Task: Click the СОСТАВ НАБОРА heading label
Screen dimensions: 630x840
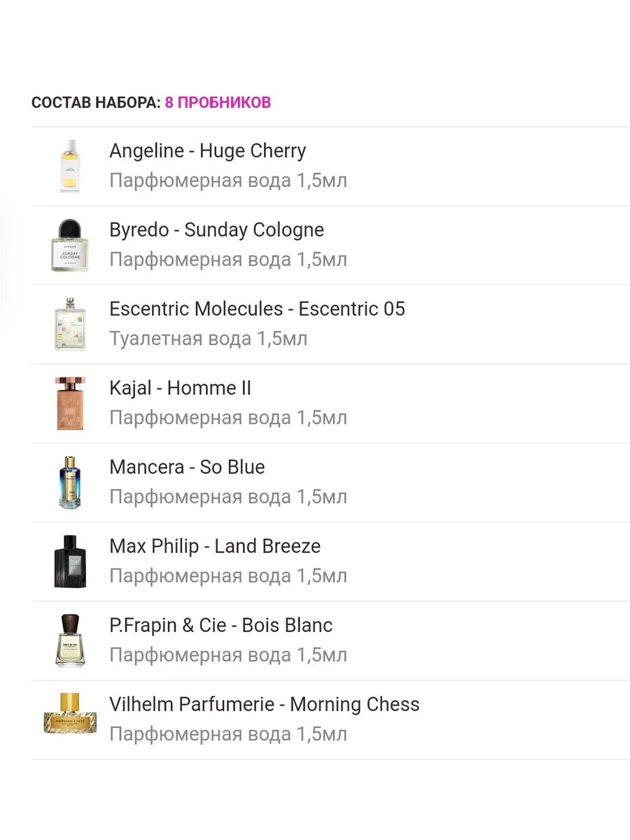Action: [96, 103]
